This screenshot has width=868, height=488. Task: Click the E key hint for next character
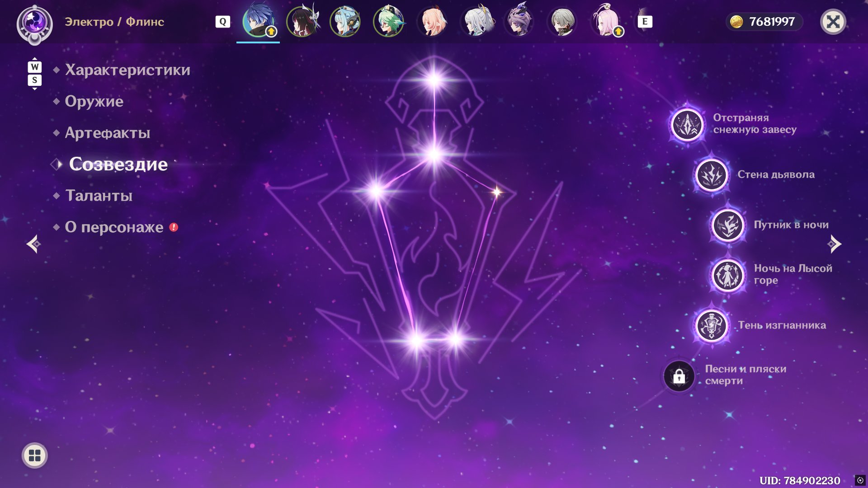tap(645, 22)
